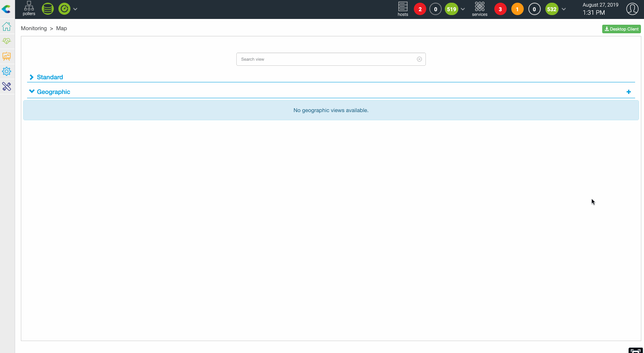Add a new geographic view with plus
This screenshot has width=644, height=353.
coord(629,92)
